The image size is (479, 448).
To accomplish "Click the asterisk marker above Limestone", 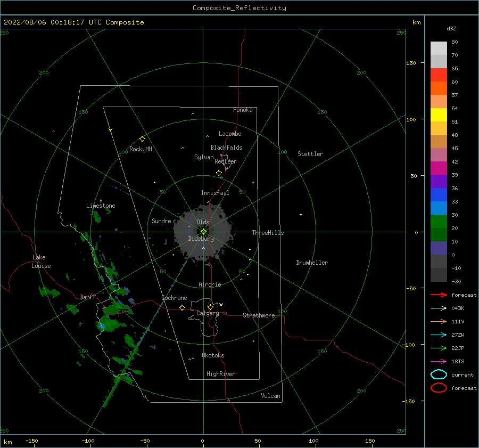I will (x=101, y=201).
